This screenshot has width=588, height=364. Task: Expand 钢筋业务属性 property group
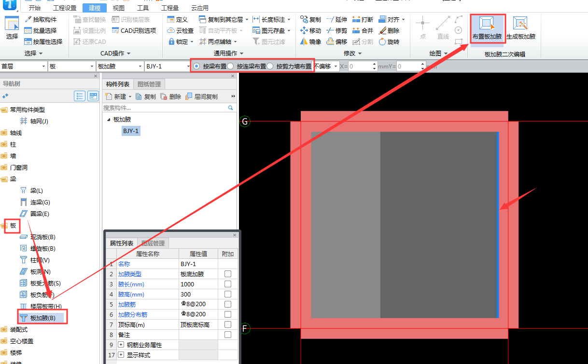click(x=121, y=345)
